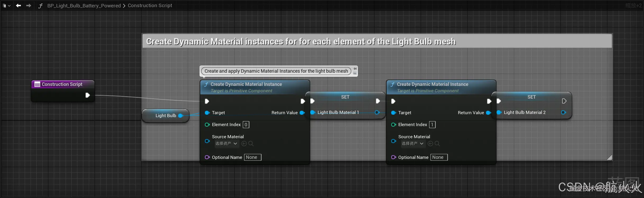Open the bookmarks dropdown in the breadcrumb bar
This screenshot has width=644, height=198.
[6, 6]
